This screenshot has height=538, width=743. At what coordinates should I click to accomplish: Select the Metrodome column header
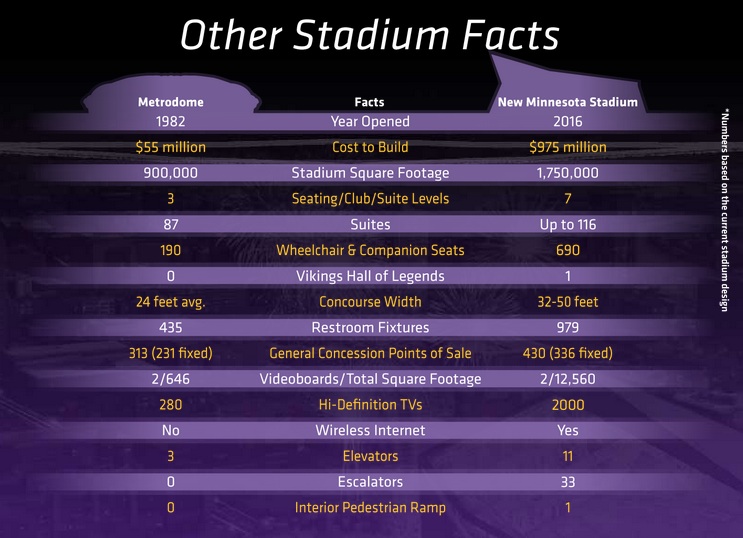170,102
